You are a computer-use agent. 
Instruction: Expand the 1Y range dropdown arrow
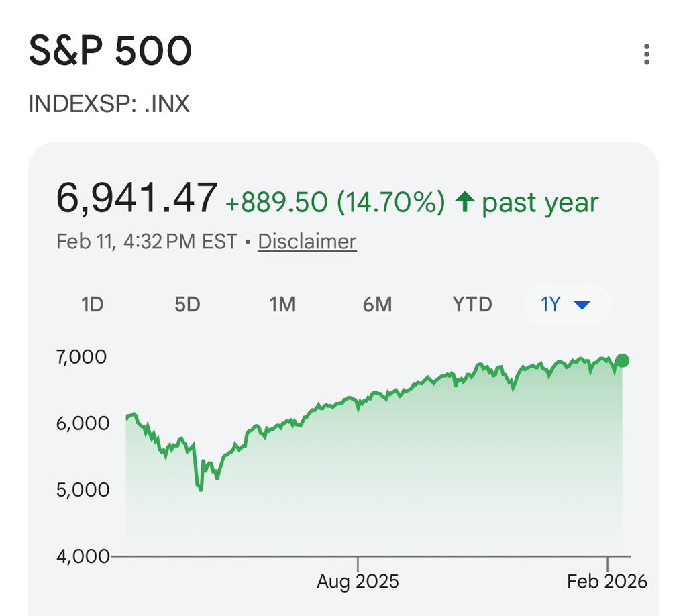tap(582, 305)
